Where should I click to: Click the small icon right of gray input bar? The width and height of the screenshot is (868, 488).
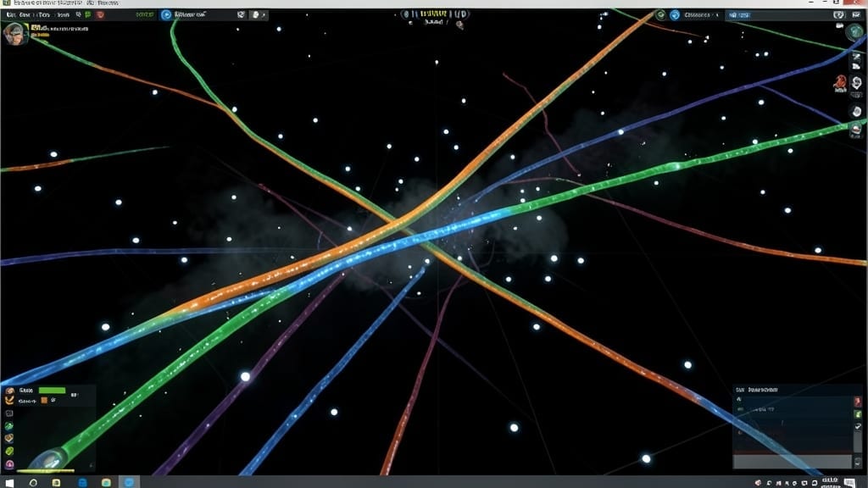(858, 462)
